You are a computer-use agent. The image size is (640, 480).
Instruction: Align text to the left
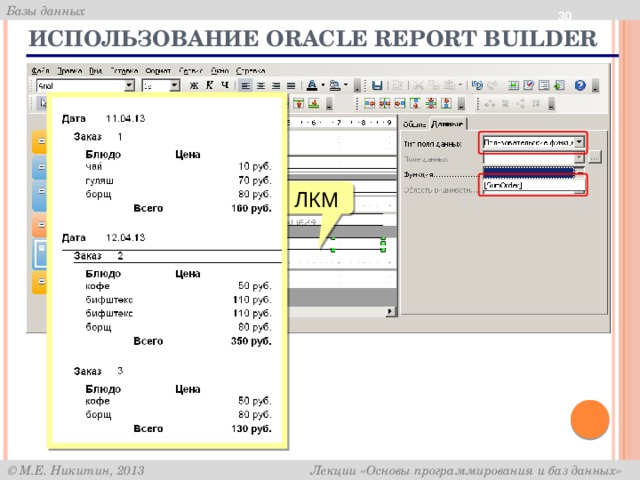click(245, 86)
